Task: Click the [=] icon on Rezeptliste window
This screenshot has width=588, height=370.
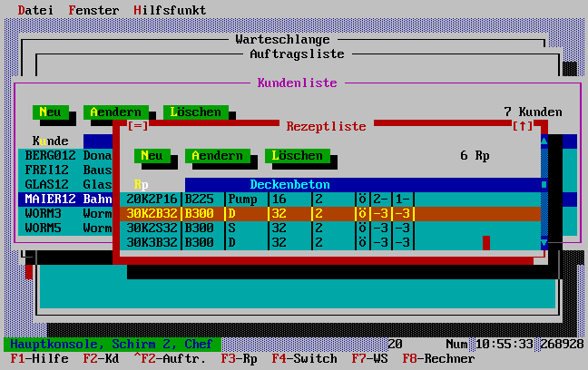Action: click(x=138, y=126)
